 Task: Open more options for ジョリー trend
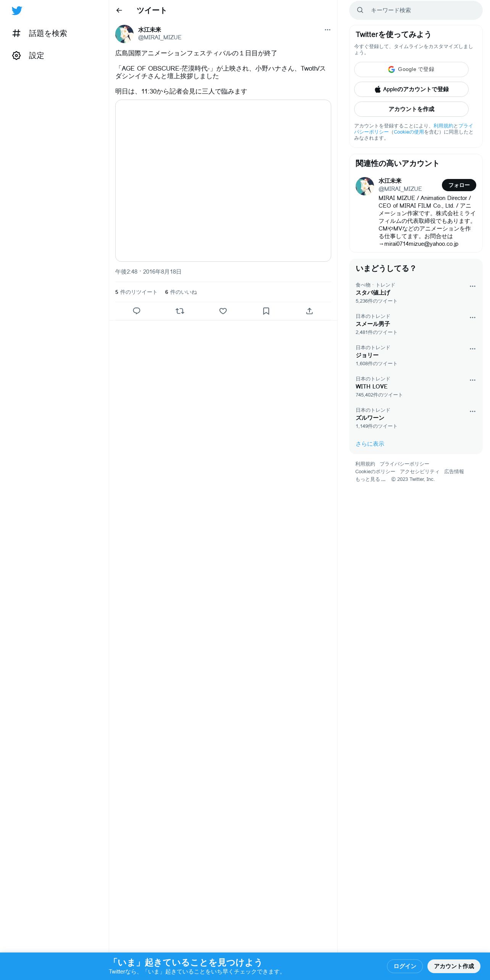pyautogui.click(x=472, y=349)
